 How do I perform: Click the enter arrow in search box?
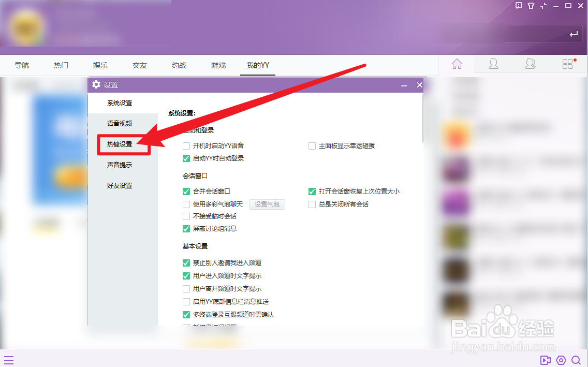574,34
